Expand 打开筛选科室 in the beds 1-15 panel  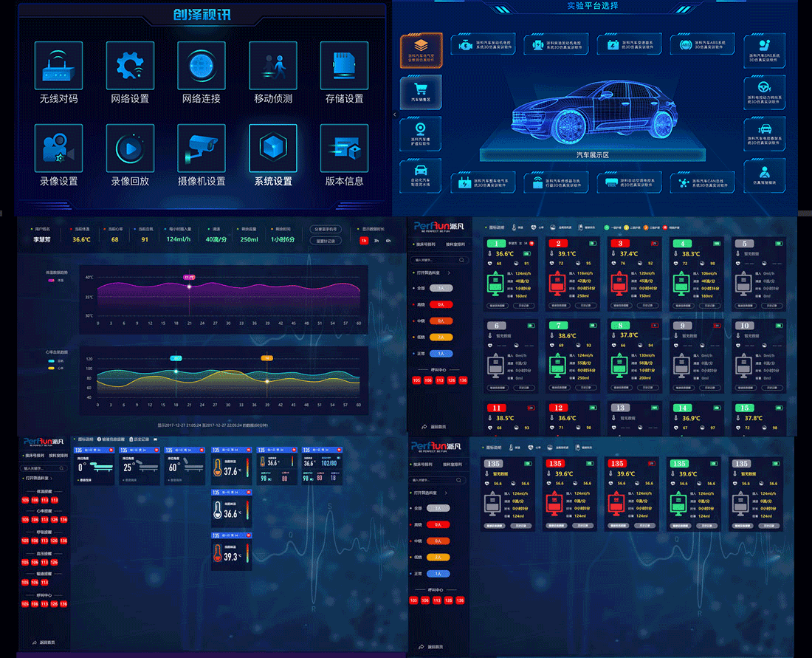(x=432, y=273)
